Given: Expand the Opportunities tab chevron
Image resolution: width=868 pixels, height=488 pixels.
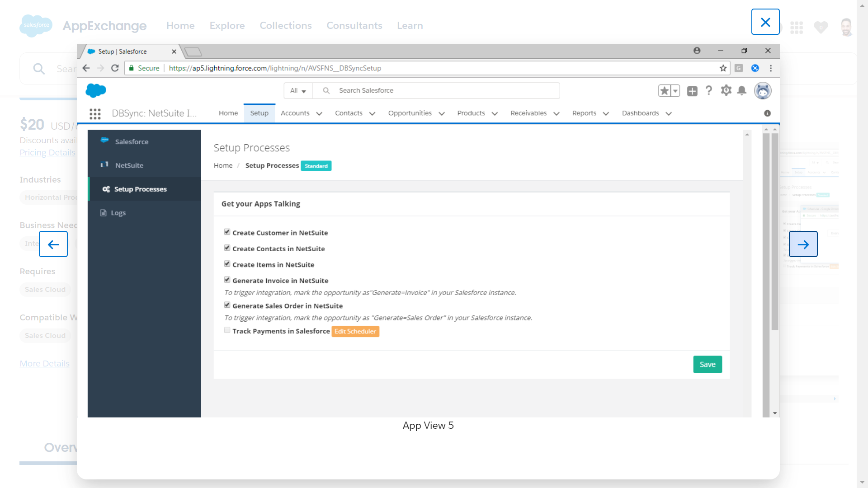Looking at the screenshot, I should pyautogui.click(x=442, y=114).
